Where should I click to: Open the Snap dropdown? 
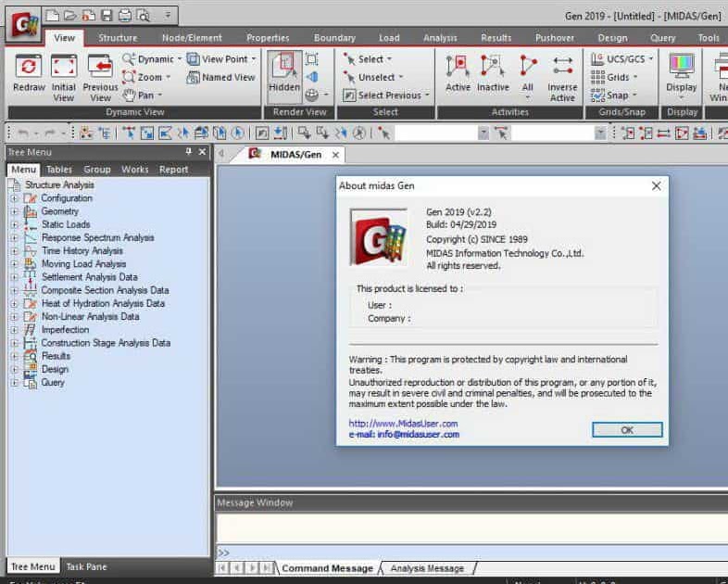[634, 95]
